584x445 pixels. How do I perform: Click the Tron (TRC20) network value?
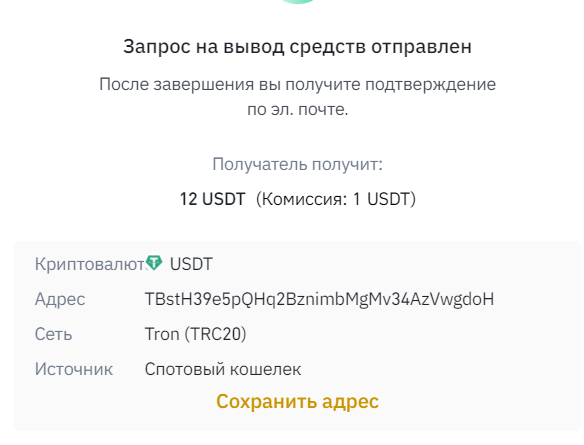coord(196,334)
